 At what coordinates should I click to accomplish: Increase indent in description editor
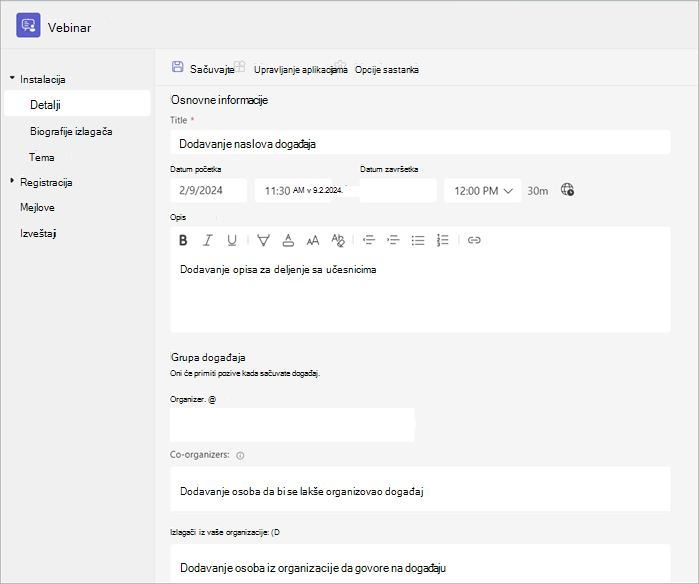(x=393, y=240)
